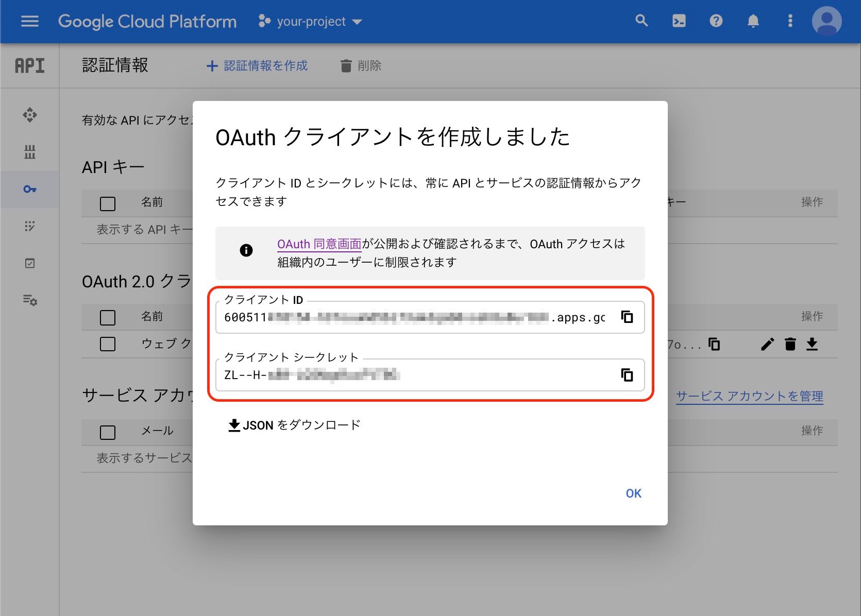Open Domain verification sidebar icon
The image size is (861, 616).
30,263
